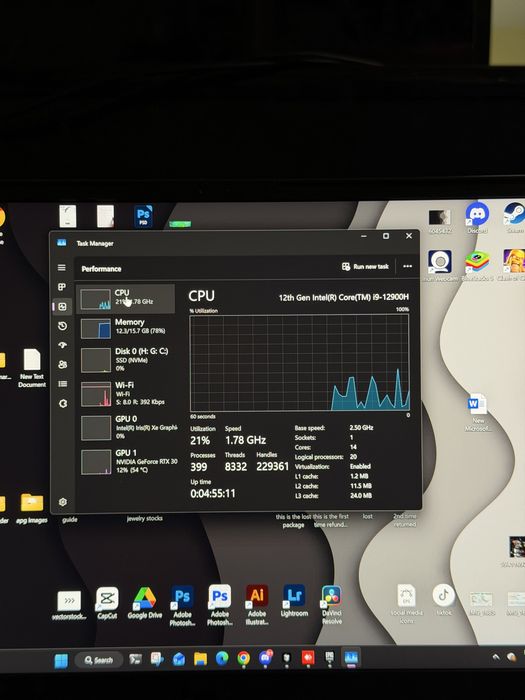The width and height of the screenshot is (525, 700).
Task: Click the Memory mini graph thumbnail
Action: (x=96, y=328)
